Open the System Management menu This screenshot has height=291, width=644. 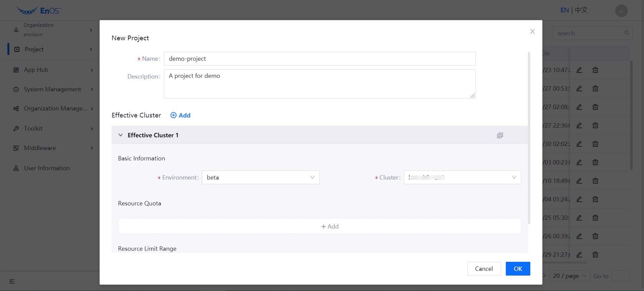click(x=52, y=89)
